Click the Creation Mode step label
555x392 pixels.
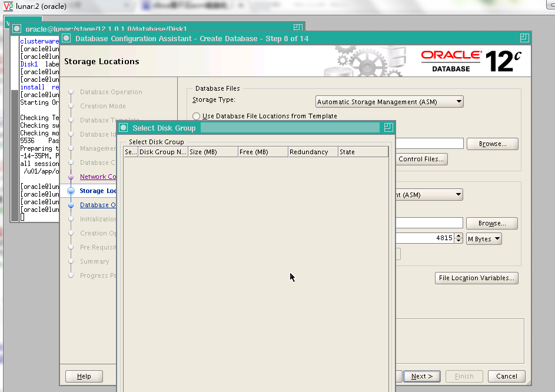click(103, 106)
